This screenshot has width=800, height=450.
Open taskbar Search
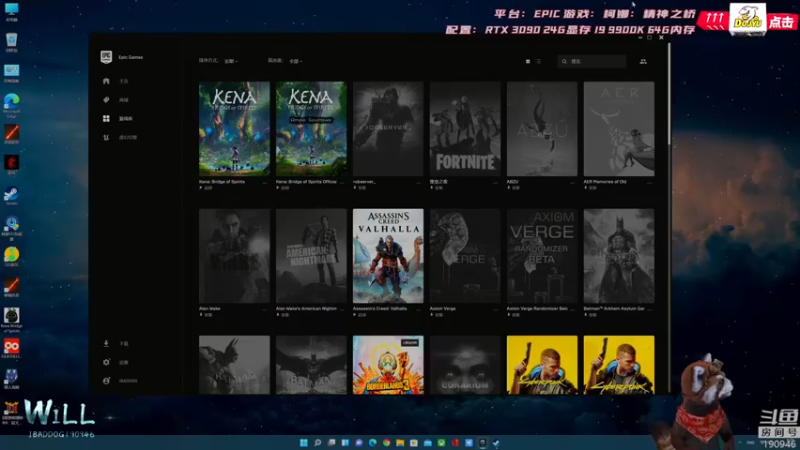pyautogui.click(x=317, y=442)
